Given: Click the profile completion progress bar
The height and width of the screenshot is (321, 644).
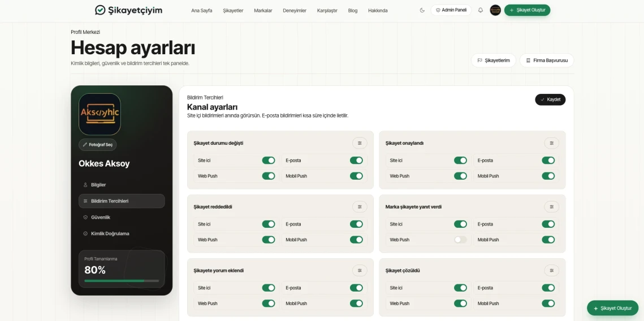Looking at the screenshot, I should pos(122,281).
